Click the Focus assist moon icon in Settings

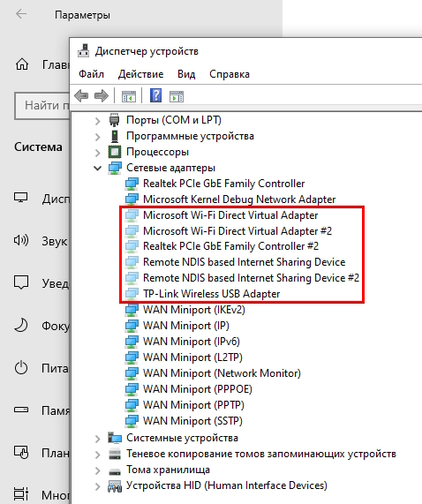21,325
